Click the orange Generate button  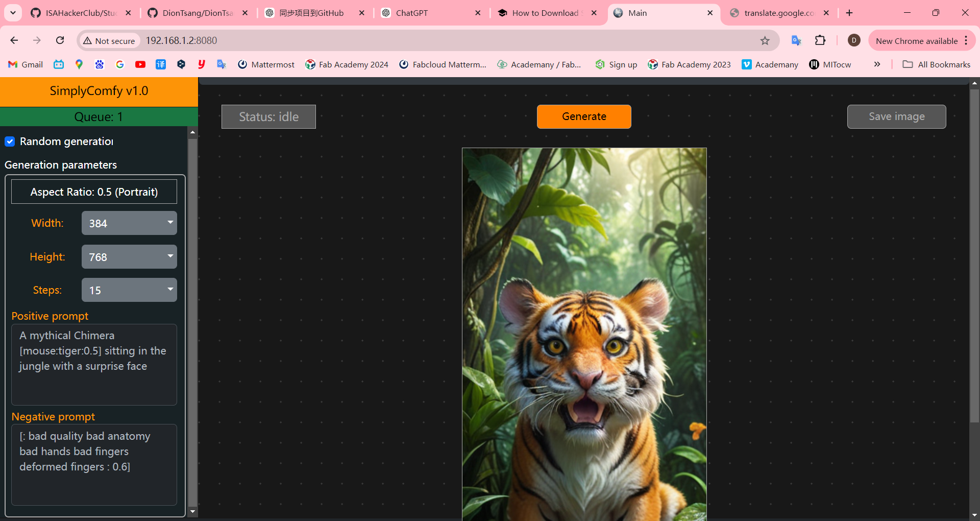584,116
